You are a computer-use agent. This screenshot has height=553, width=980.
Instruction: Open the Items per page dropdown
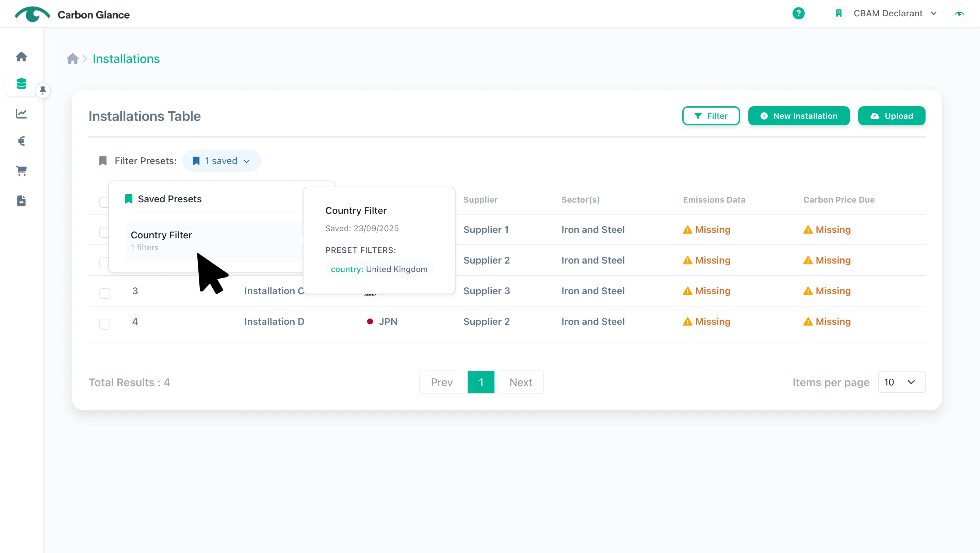pos(901,382)
